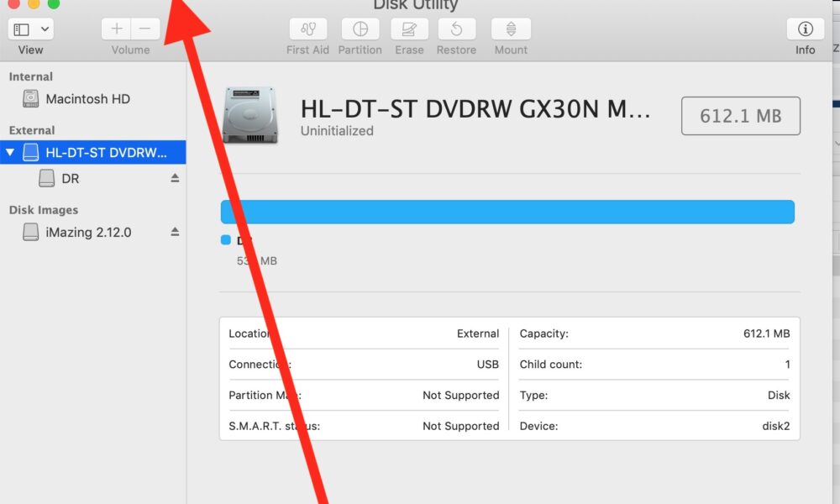Click the Connection value USB
Image resolution: width=840 pixels, height=504 pixels.
click(x=488, y=365)
